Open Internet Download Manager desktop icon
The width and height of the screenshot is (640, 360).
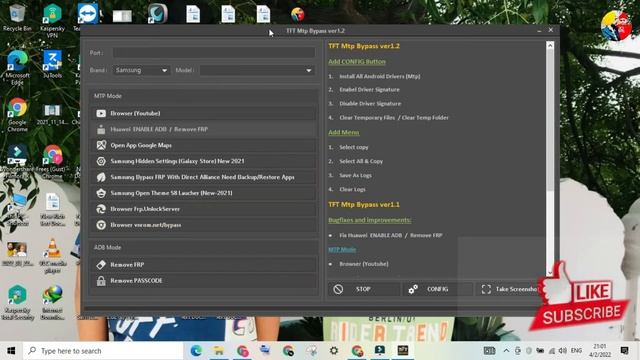point(52,302)
